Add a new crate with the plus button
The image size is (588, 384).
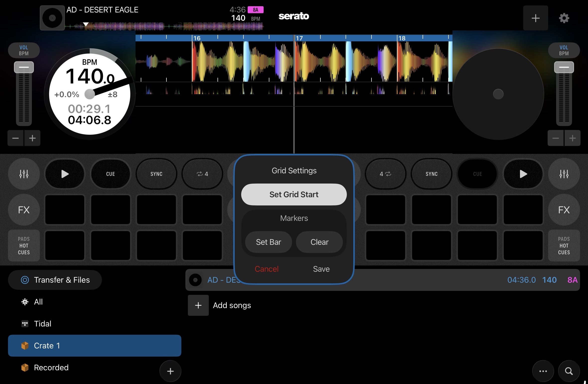pyautogui.click(x=170, y=371)
